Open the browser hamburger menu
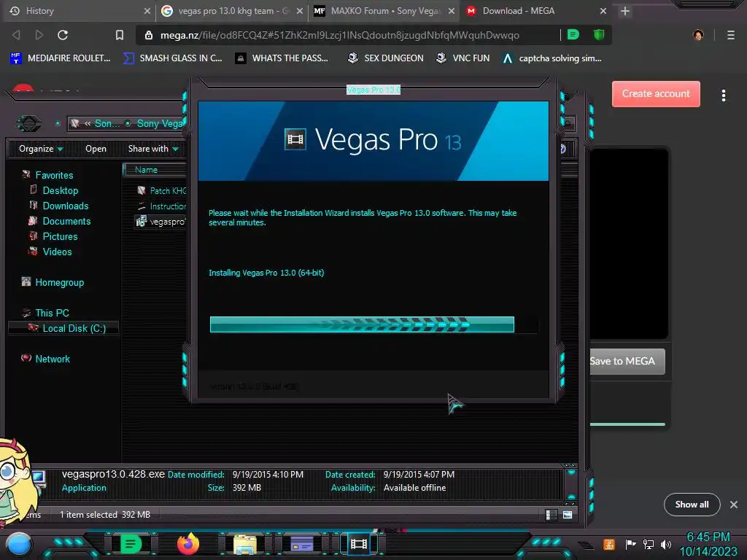This screenshot has width=747, height=560. [x=731, y=35]
